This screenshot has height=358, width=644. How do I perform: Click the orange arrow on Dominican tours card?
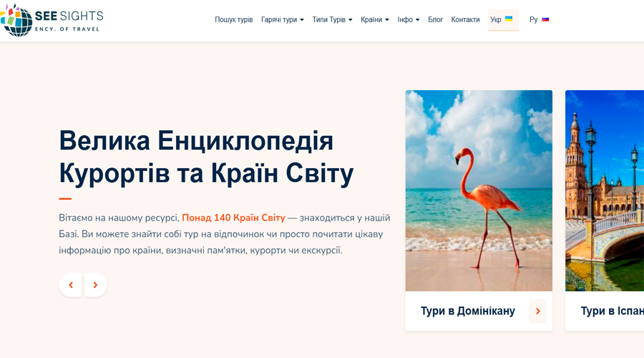[537, 311]
